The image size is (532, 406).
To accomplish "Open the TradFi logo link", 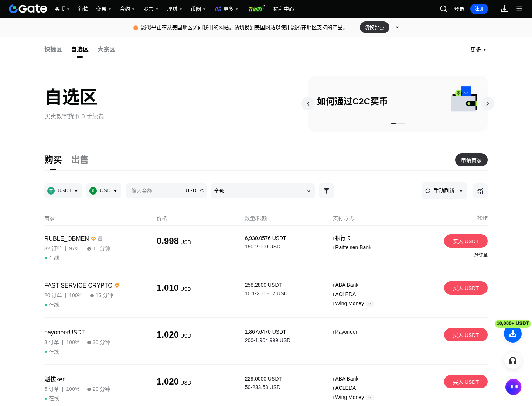I will (257, 9).
